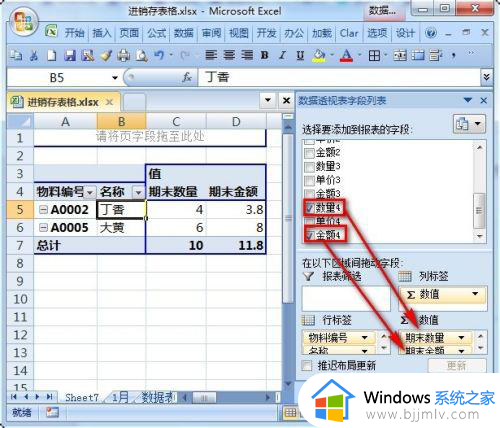Switch to the Sheet7 worksheet tab
This screenshot has width=500, height=428.
coord(82,397)
